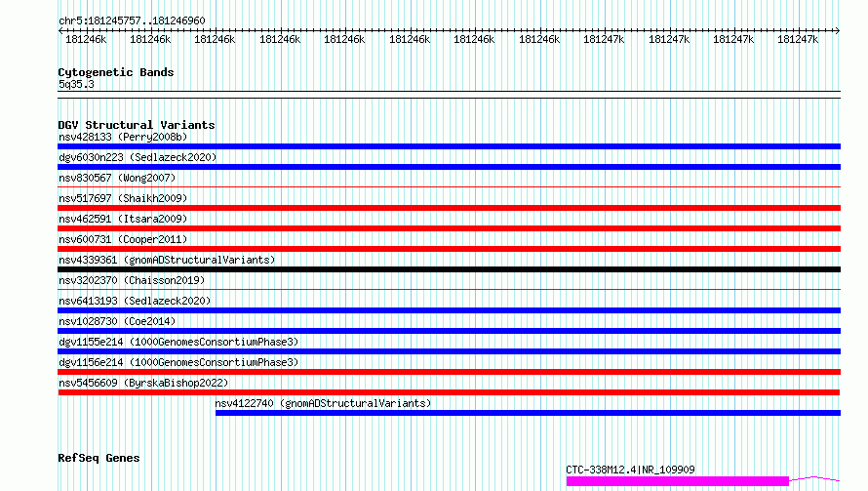Click the blue bar under nsv4122740

click(528, 413)
